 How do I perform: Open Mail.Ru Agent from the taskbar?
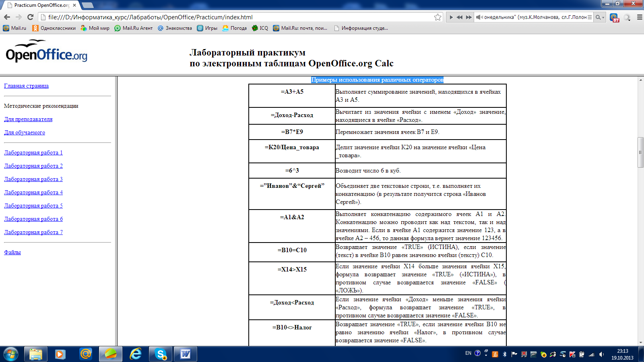pyautogui.click(x=85, y=354)
